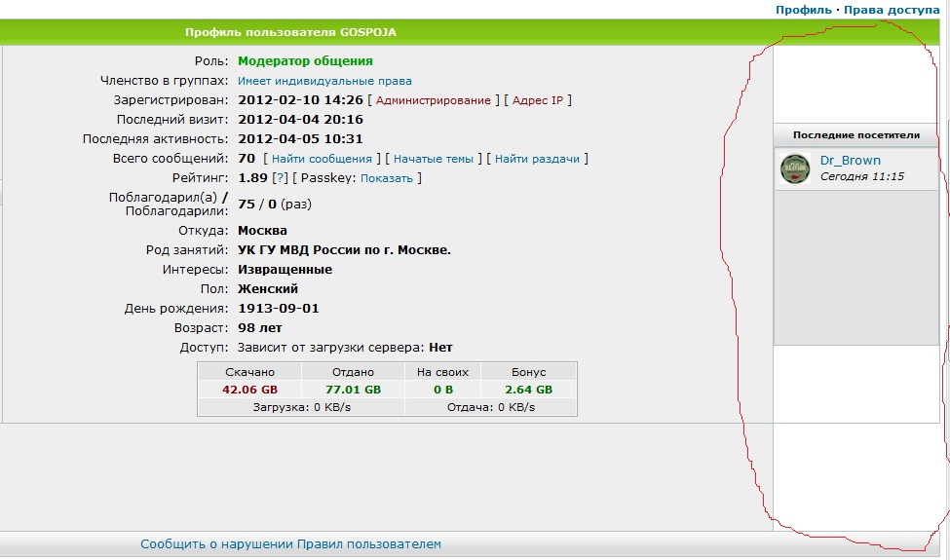This screenshot has width=950, height=560.
Task: Switch to the Профиль tab
Action: tap(803, 9)
